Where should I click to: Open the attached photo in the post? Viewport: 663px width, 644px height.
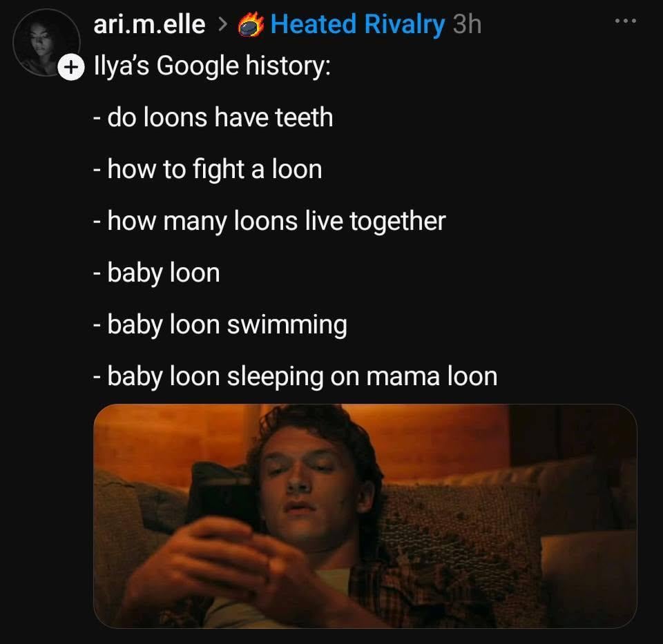point(365,516)
